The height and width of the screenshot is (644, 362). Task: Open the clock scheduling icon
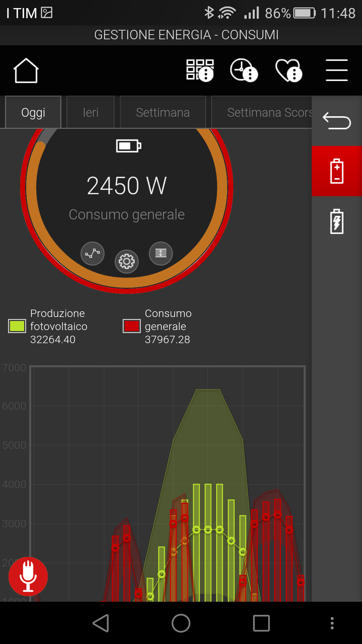coord(244,70)
